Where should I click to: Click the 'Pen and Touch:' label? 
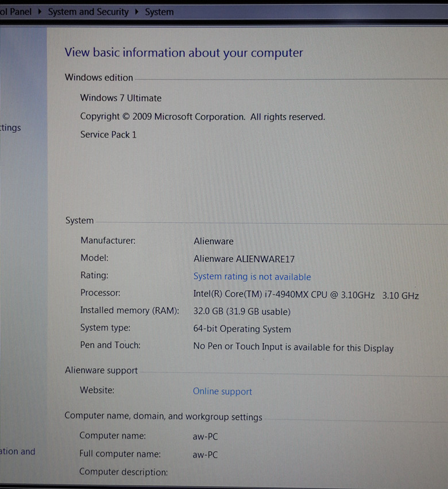(x=110, y=346)
